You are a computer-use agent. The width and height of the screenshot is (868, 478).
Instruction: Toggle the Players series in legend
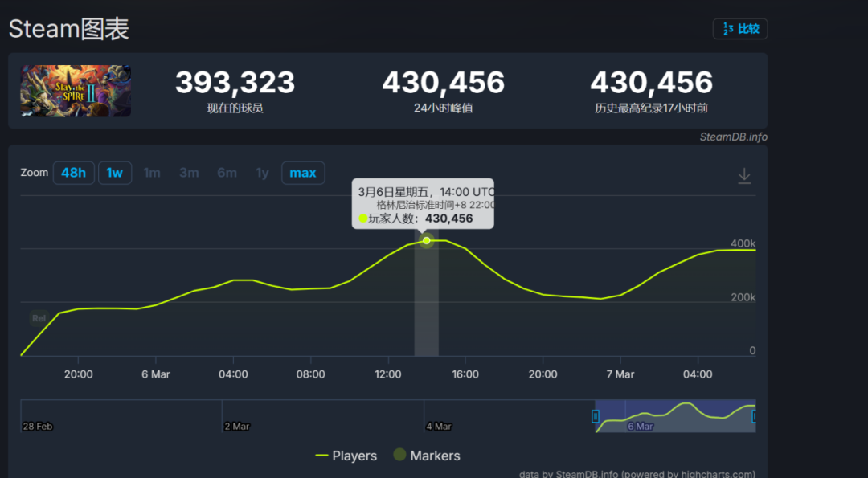tap(346, 456)
